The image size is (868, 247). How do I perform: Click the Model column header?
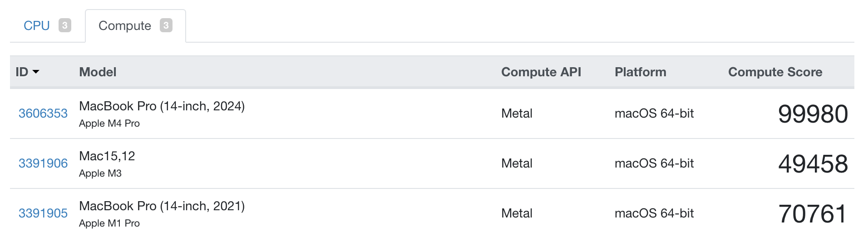[98, 72]
